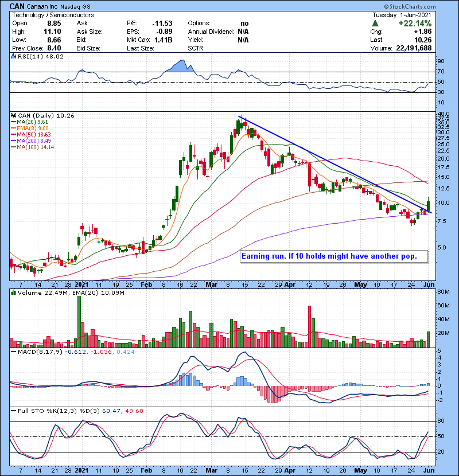Screen dimensions: 459x476
Task: Click the RSI(14) indicator icon
Action: point(13,56)
